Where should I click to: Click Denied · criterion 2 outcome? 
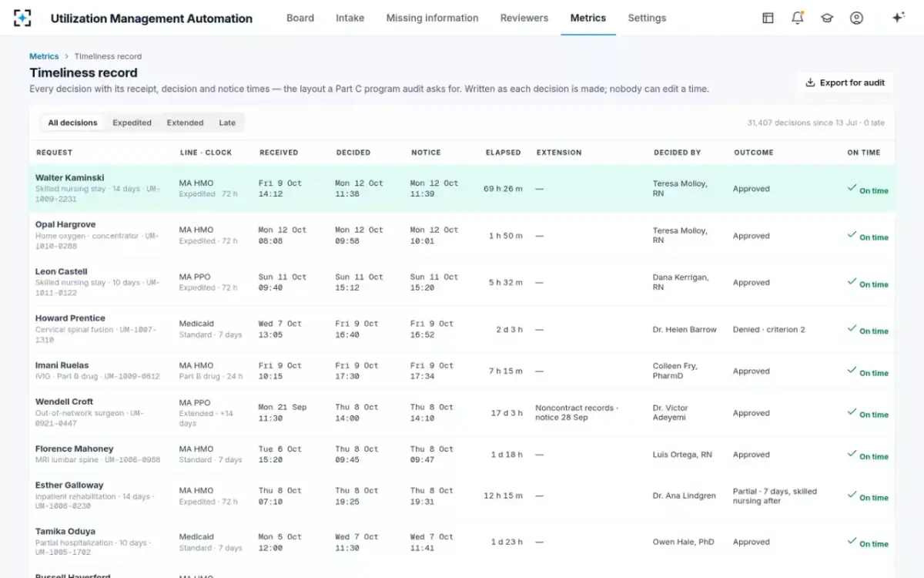(x=769, y=329)
